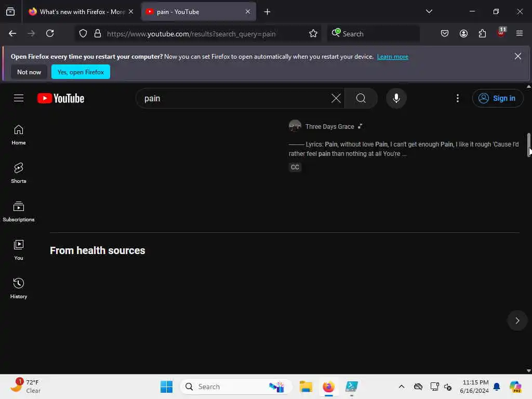Close the pain - YouTube tab

[248, 11]
